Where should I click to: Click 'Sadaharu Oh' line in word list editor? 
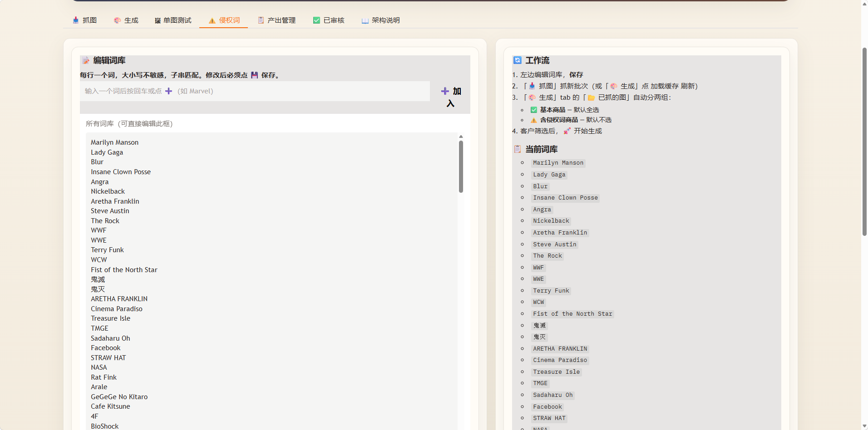(110, 338)
